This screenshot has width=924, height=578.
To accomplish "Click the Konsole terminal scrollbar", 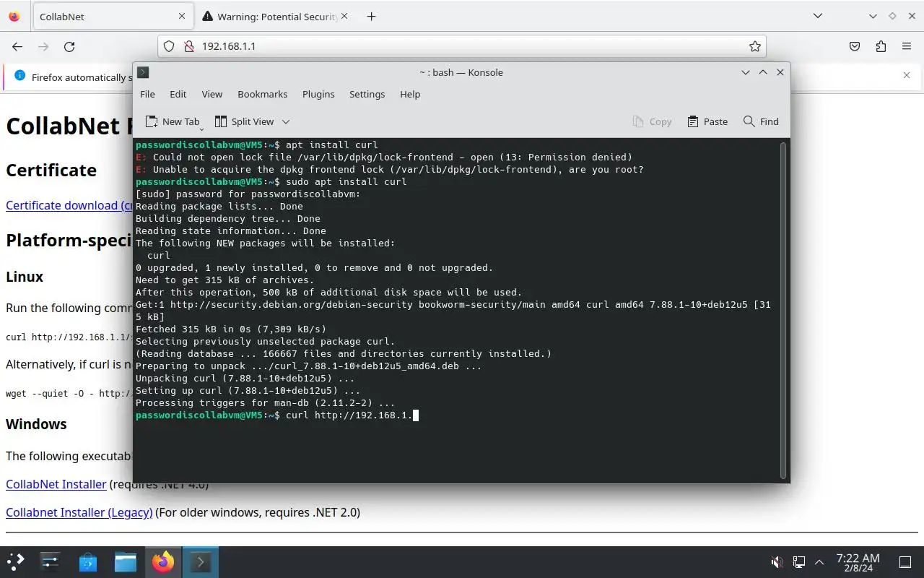I will click(783, 310).
